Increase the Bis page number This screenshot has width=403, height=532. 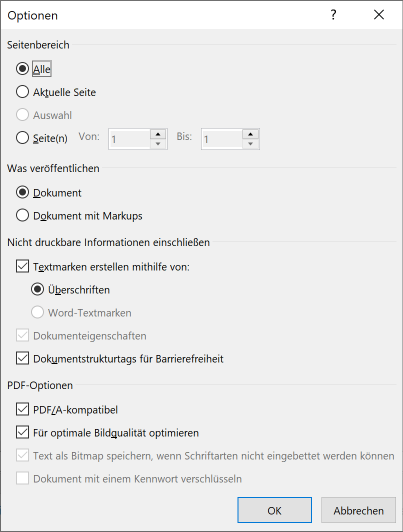(250, 134)
